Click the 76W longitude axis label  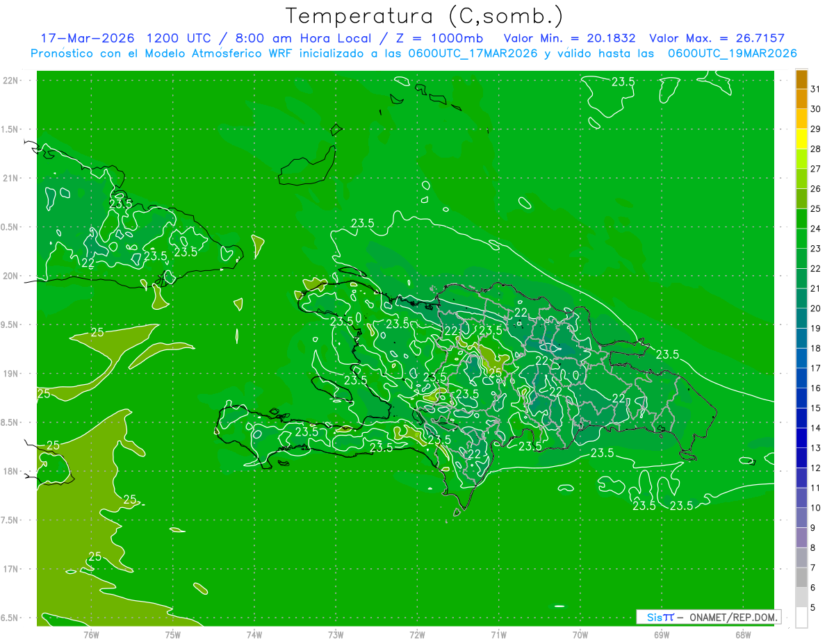click(x=91, y=634)
